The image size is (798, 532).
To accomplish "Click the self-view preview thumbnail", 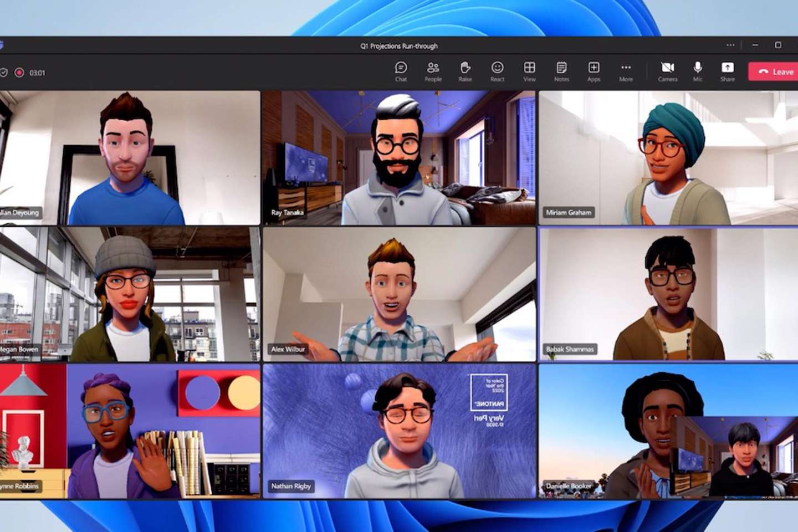I will (x=734, y=457).
